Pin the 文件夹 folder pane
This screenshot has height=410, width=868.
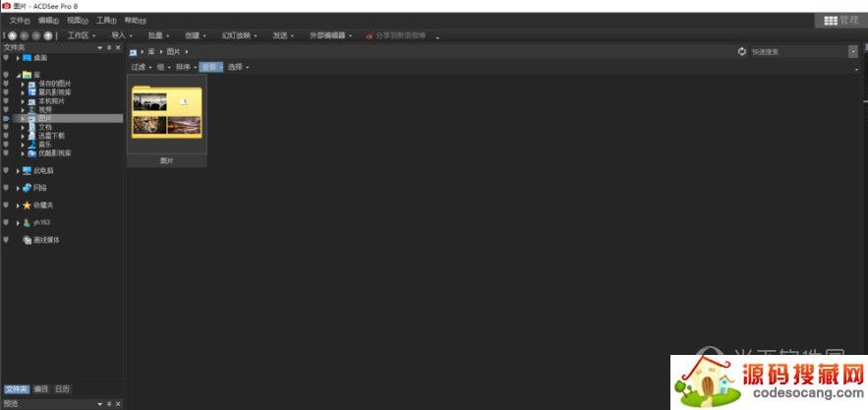pyautogui.click(x=109, y=47)
